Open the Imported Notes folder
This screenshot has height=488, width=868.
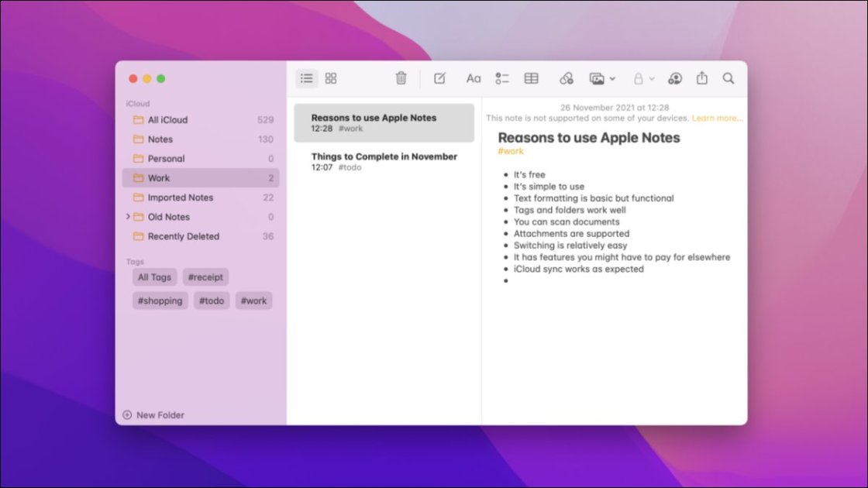click(180, 198)
